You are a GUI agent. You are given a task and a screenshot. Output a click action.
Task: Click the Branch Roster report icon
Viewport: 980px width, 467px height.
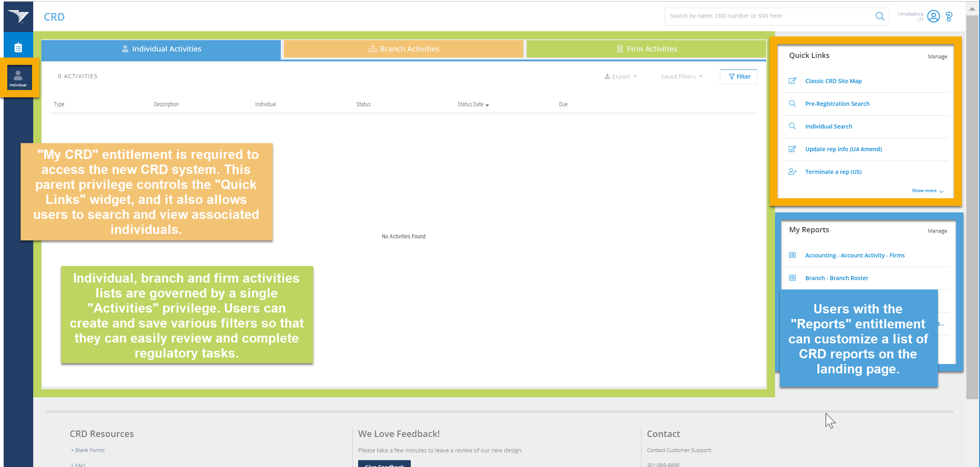coord(792,278)
